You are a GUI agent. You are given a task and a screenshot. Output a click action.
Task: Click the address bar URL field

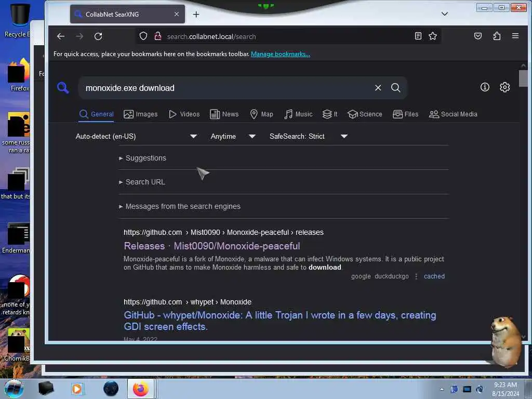288,36
